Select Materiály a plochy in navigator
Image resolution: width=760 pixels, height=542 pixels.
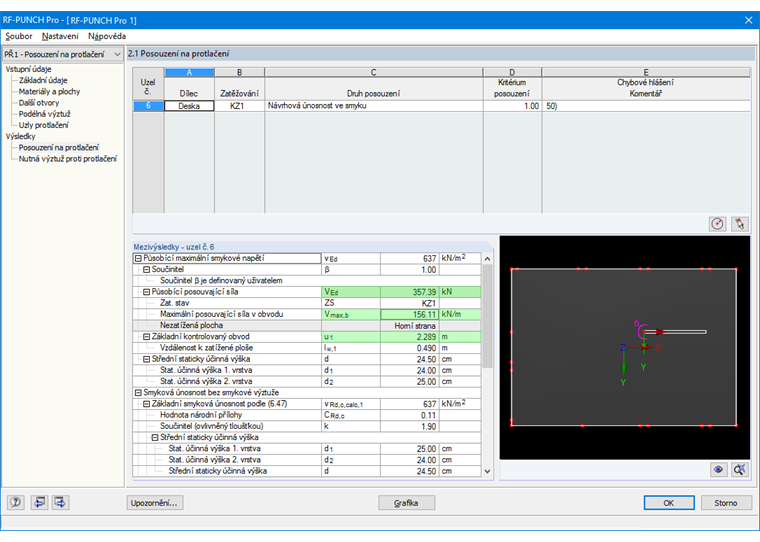pyautogui.click(x=49, y=92)
